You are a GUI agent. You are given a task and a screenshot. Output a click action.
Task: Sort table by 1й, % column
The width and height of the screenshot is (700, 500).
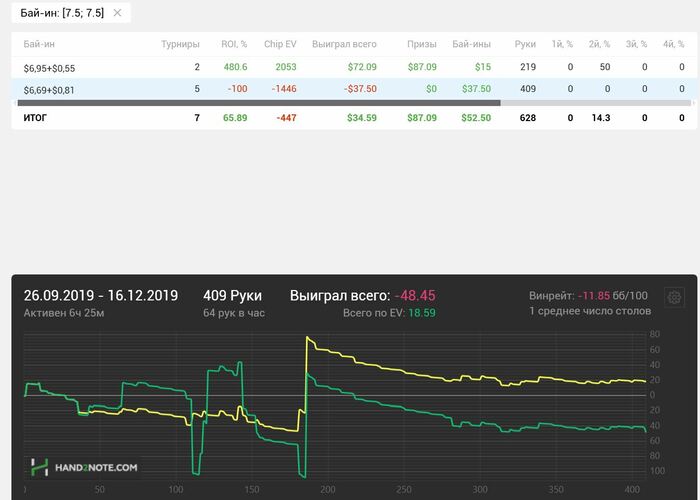click(562, 44)
